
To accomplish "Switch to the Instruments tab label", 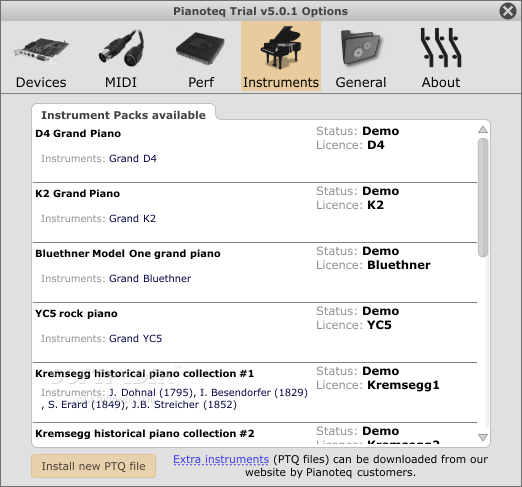I will 281,82.
